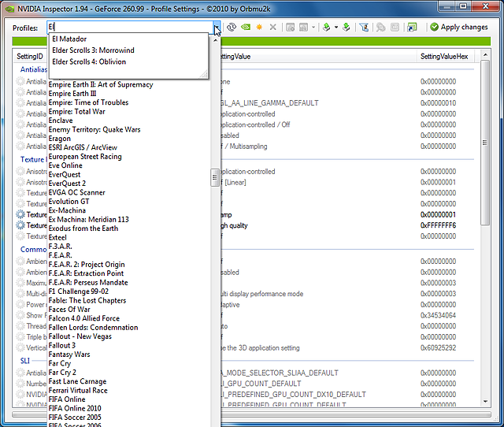Click inside the Profiles text input field

(130, 28)
